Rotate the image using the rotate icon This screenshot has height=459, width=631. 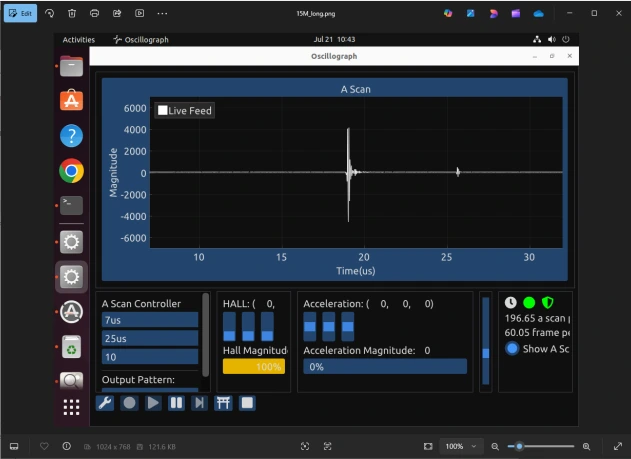pyautogui.click(x=49, y=13)
